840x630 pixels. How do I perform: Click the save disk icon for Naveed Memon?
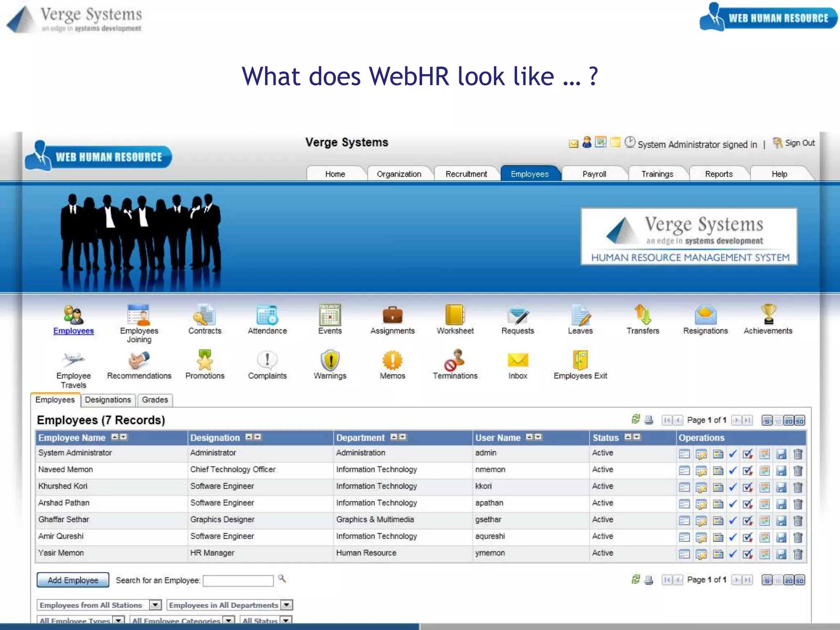click(x=781, y=470)
